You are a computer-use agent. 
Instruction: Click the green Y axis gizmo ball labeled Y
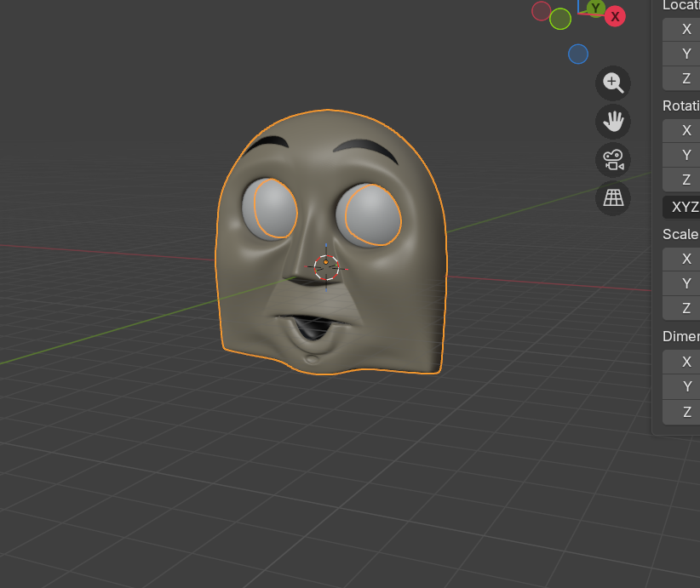point(595,8)
